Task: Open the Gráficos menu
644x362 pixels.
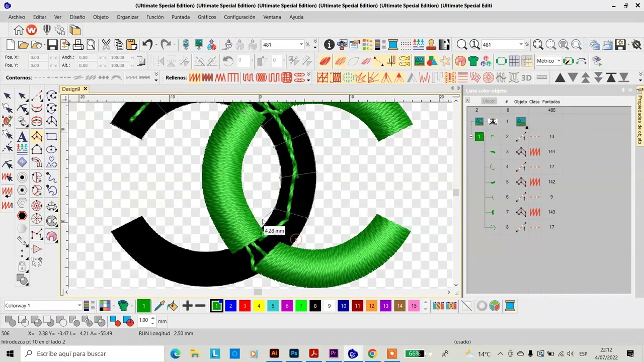Action: click(x=207, y=17)
